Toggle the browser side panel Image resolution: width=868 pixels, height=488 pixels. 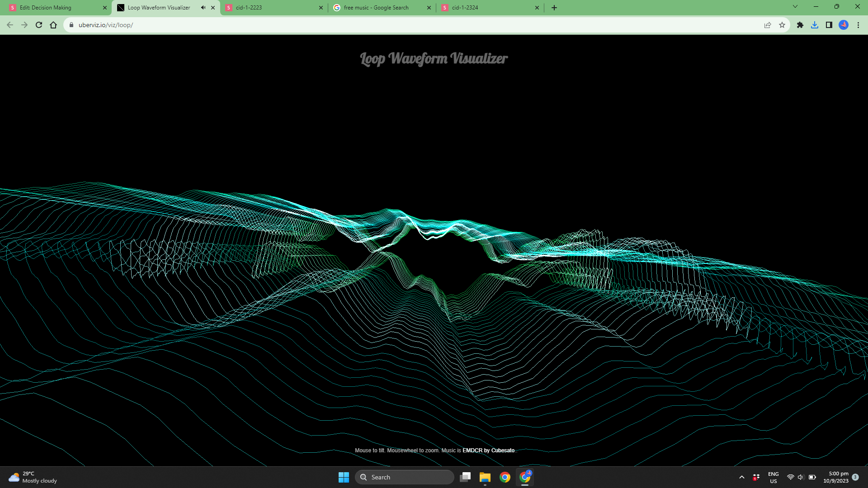[829, 25]
